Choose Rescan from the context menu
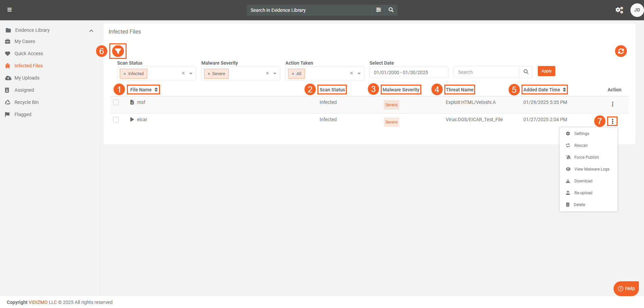 coord(581,146)
